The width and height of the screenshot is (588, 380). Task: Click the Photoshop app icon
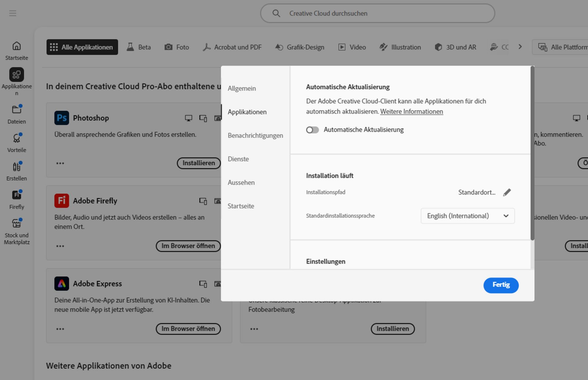(62, 118)
